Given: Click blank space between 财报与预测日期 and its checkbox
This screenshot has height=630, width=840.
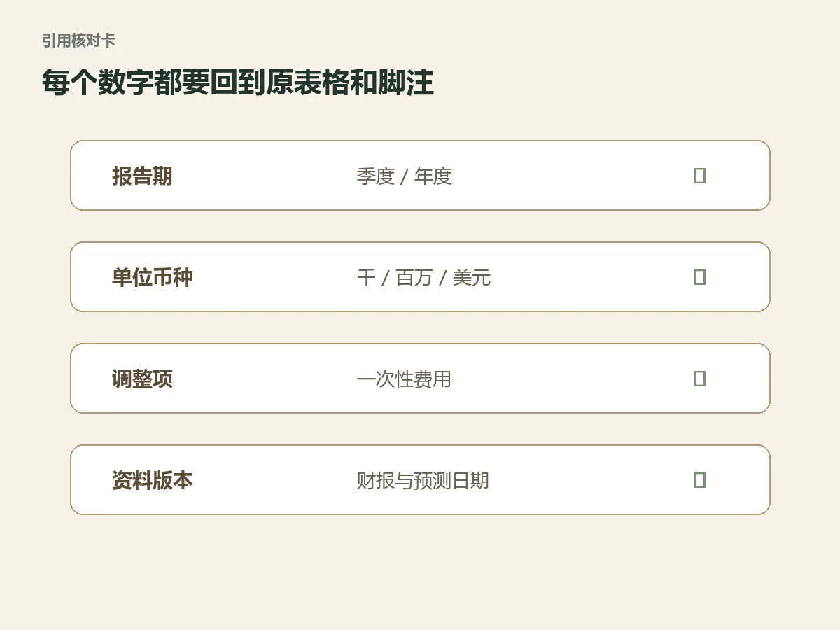Looking at the screenshot, I should (x=591, y=480).
